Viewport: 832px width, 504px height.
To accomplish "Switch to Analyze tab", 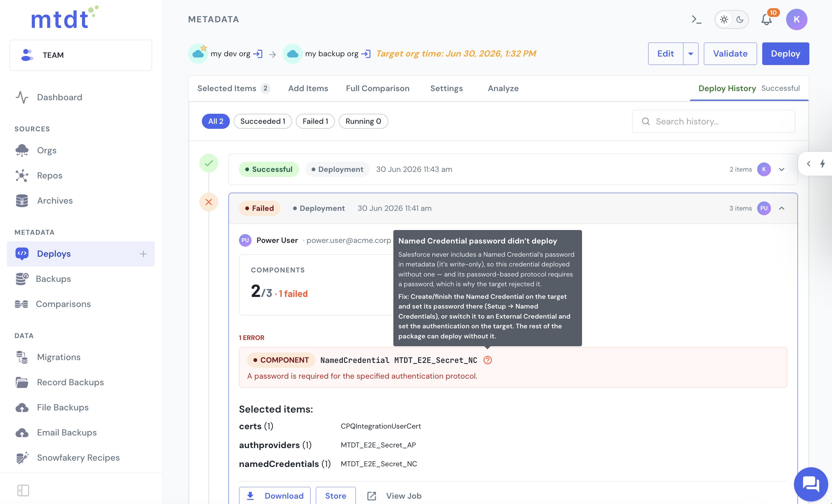I will tap(503, 88).
